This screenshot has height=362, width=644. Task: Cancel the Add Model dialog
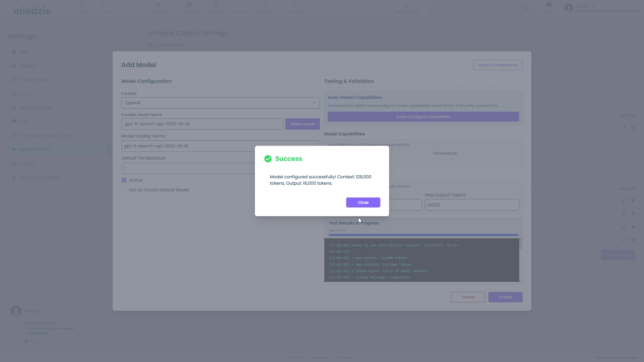468,297
